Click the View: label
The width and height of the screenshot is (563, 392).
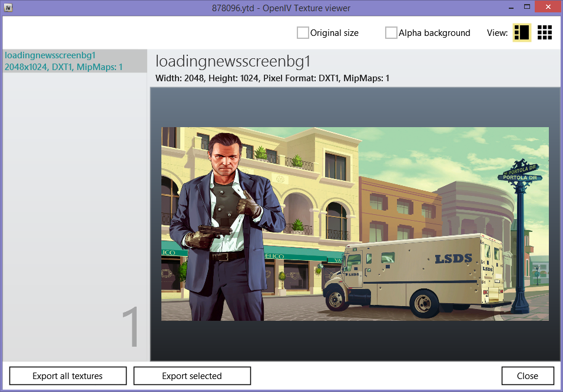pos(497,33)
